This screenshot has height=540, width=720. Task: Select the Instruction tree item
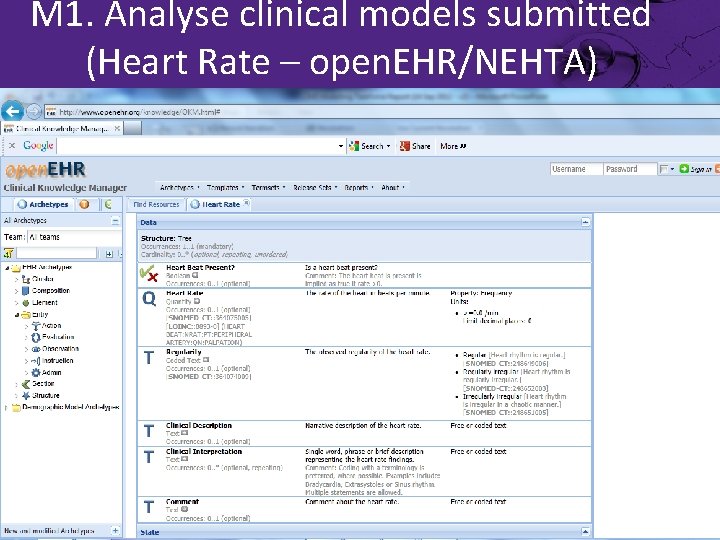[57, 361]
